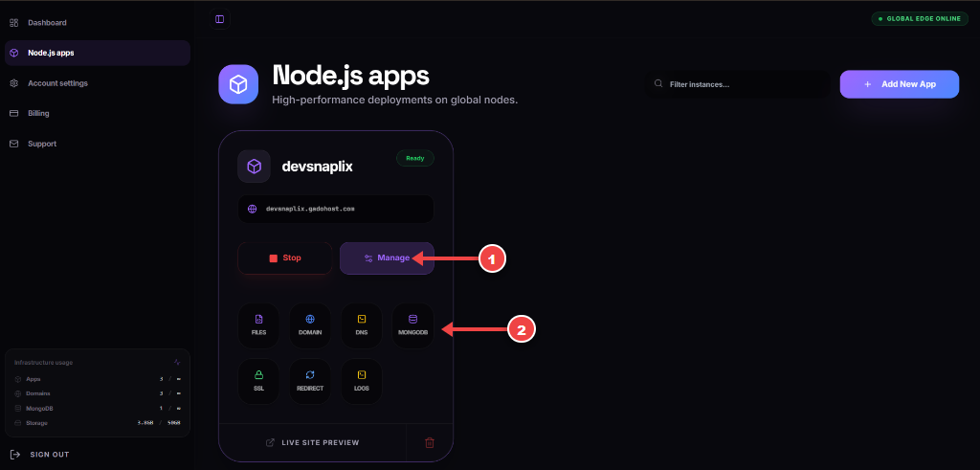Click the Ready status badge

[415, 158]
